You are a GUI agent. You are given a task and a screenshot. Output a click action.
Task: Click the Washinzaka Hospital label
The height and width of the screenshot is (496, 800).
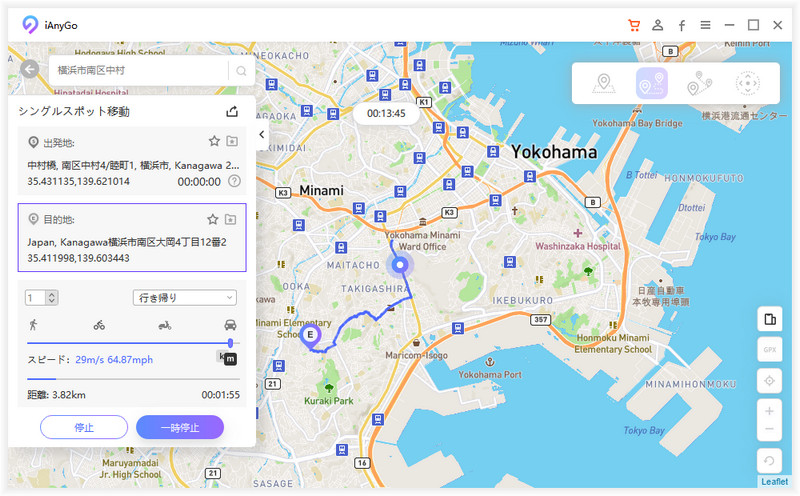click(x=578, y=246)
